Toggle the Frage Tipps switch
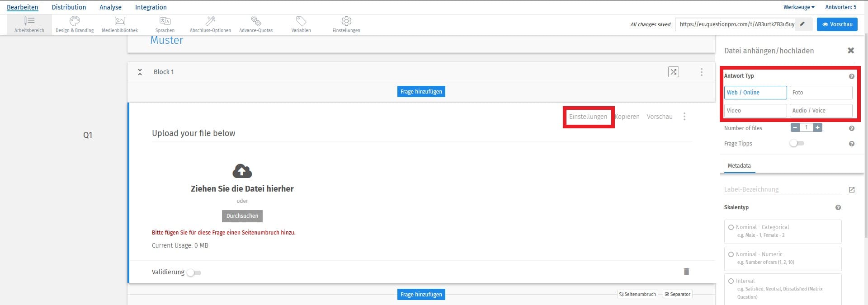Viewport: 868px width, 305px height. tap(797, 143)
